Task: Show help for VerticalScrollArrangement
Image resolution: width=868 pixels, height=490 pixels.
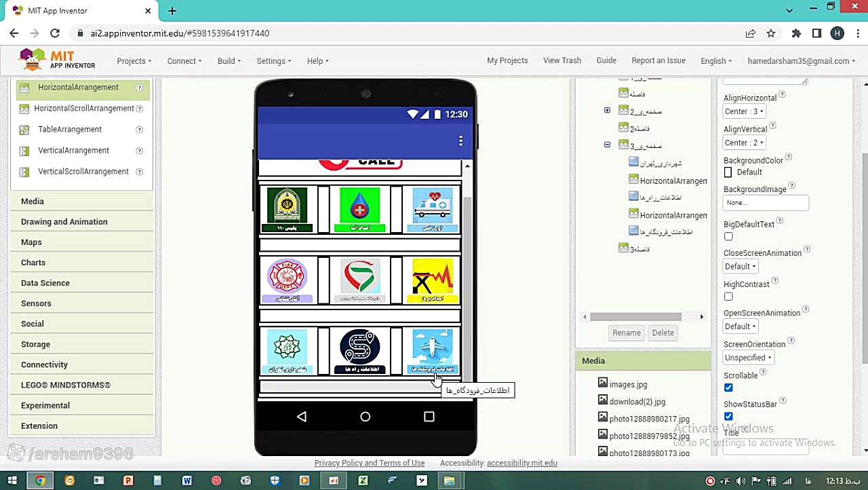Action: click(139, 172)
